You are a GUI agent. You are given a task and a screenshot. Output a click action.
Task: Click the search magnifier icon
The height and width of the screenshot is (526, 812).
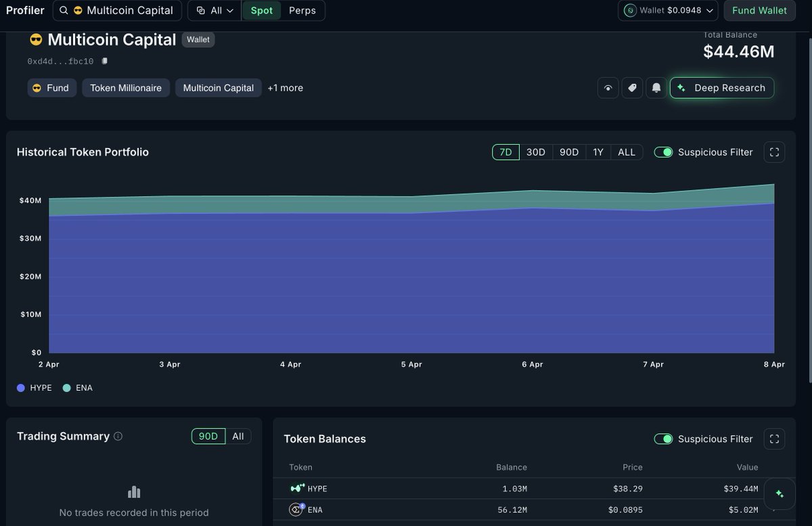pyautogui.click(x=64, y=11)
